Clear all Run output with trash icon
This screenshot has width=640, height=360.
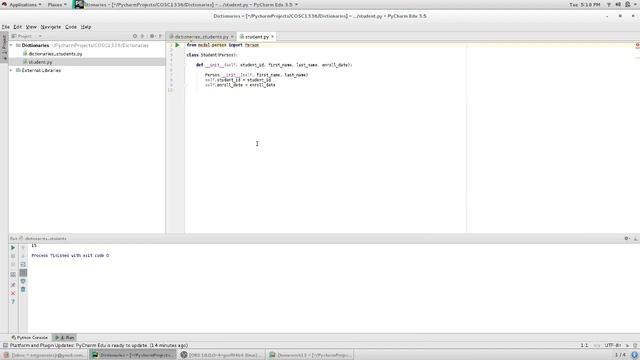coord(23,289)
